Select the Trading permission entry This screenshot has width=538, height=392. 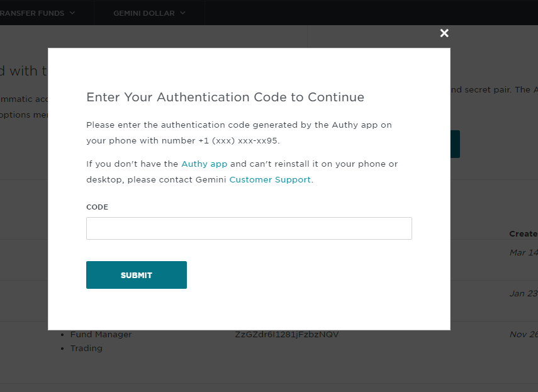click(86, 348)
